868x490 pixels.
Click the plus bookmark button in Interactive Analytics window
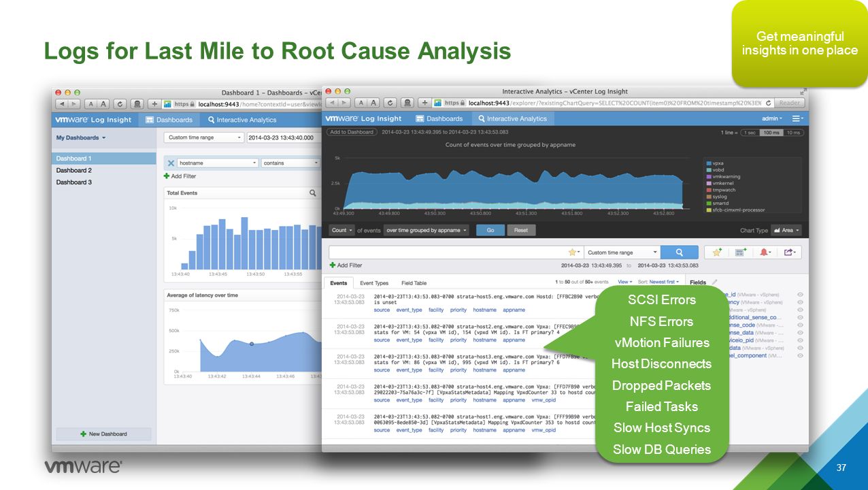pos(424,103)
